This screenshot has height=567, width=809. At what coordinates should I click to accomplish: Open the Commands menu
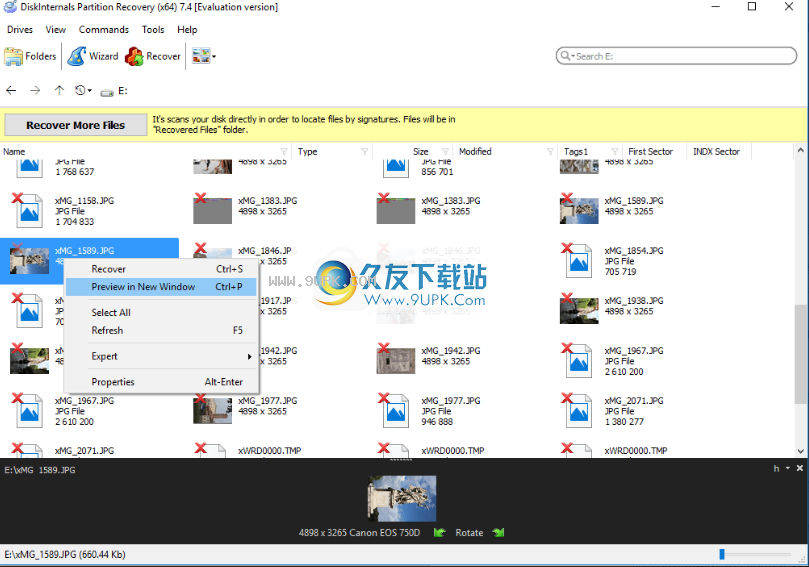point(104,29)
